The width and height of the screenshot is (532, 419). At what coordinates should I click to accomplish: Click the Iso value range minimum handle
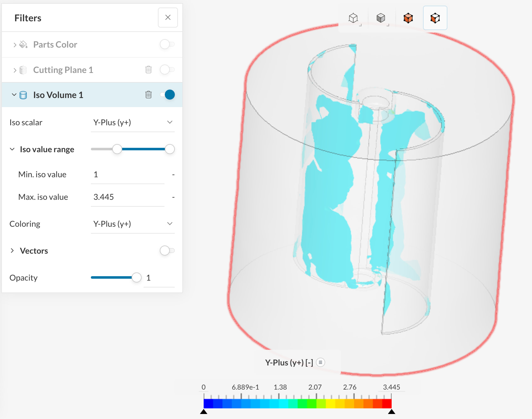point(117,149)
